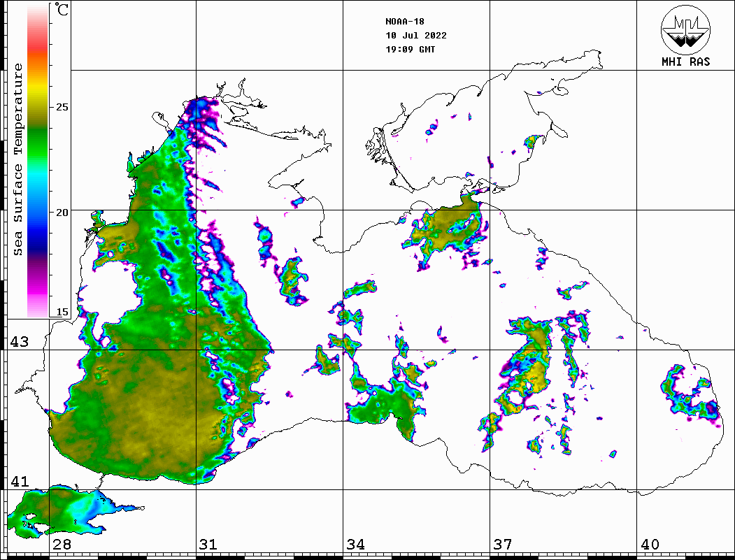Click the °C unit label
Image resolution: width=735 pixels, height=560 pixels.
pyautogui.click(x=62, y=9)
